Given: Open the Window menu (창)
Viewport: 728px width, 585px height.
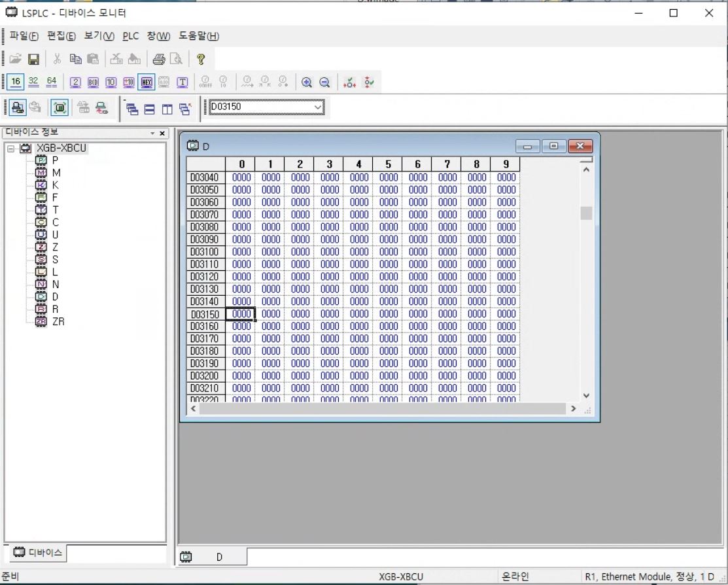Looking at the screenshot, I should [x=158, y=36].
